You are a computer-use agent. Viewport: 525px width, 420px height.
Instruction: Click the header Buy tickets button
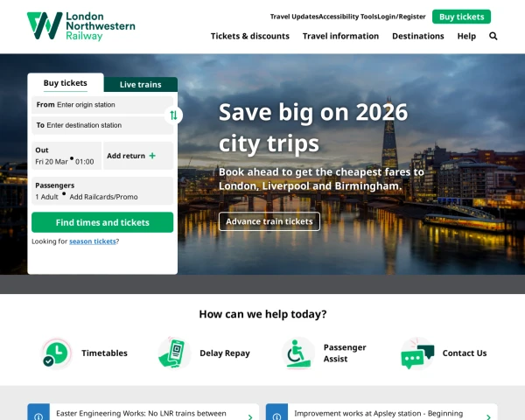click(461, 17)
